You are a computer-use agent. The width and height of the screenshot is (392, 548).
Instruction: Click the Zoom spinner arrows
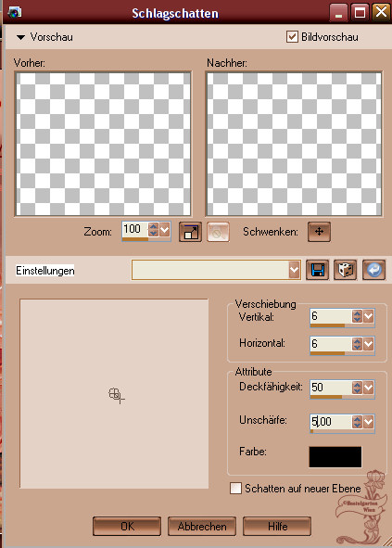pos(154,230)
